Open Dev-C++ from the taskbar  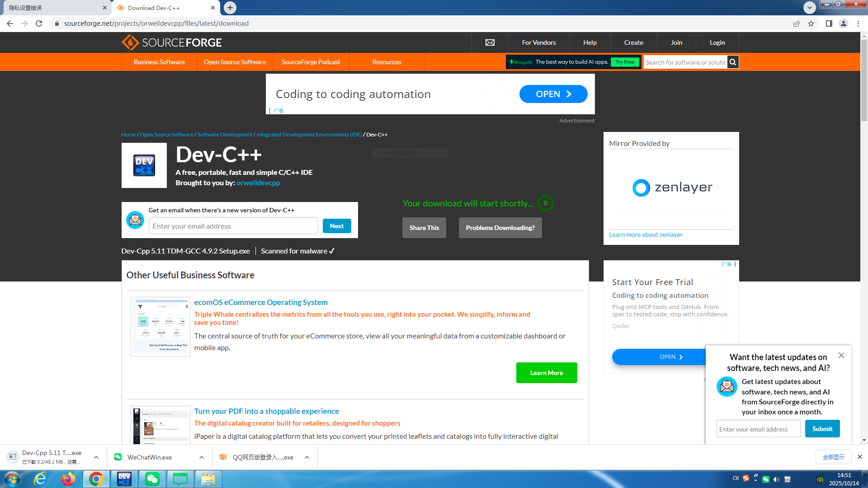(124, 479)
